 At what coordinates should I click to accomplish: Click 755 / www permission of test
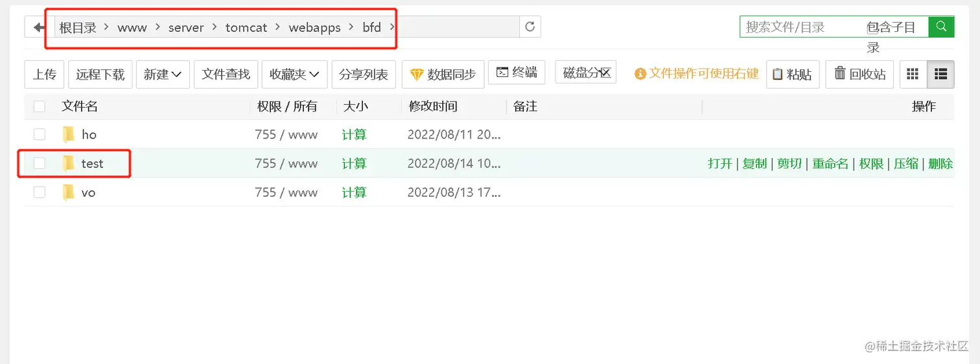click(x=286, y=163)
